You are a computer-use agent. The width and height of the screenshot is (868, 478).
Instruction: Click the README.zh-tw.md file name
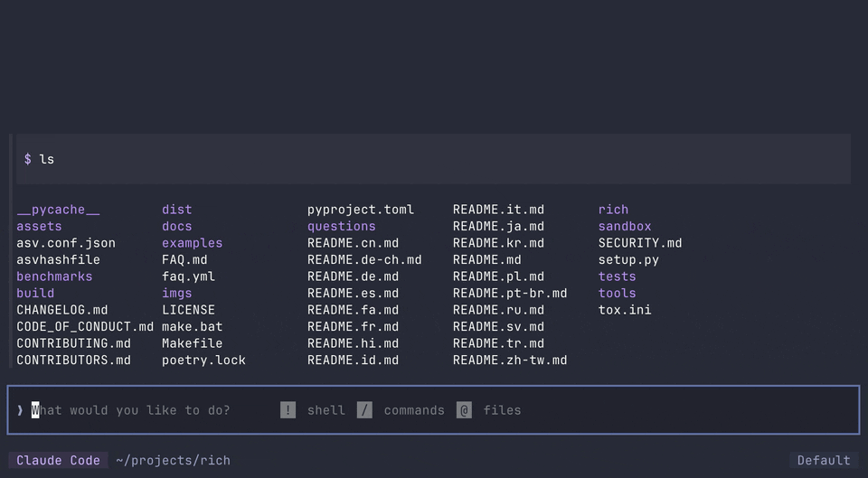(510, 360)
